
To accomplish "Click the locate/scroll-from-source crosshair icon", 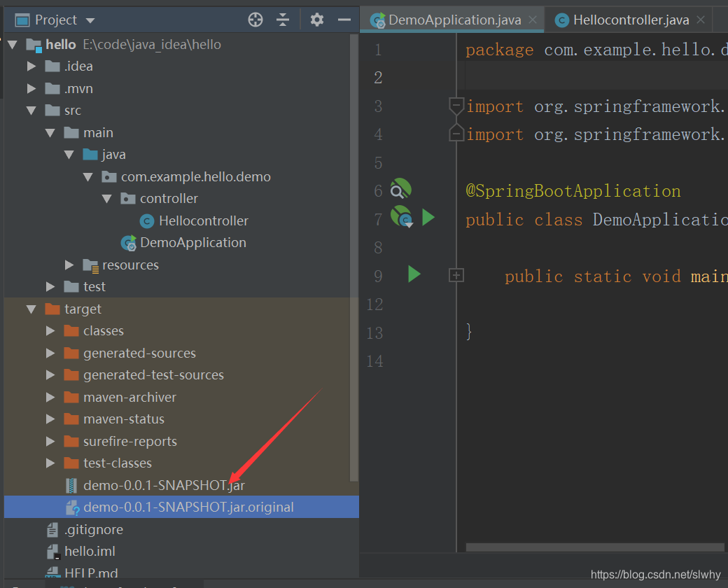I will point(255,20).
